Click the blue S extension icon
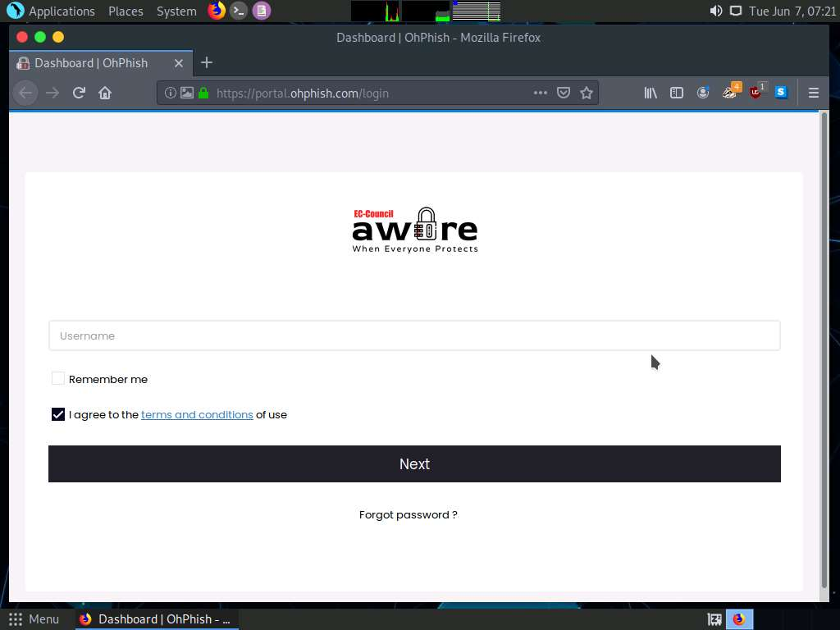The height and width of the screenshot is (630, 840). (781, 93)
